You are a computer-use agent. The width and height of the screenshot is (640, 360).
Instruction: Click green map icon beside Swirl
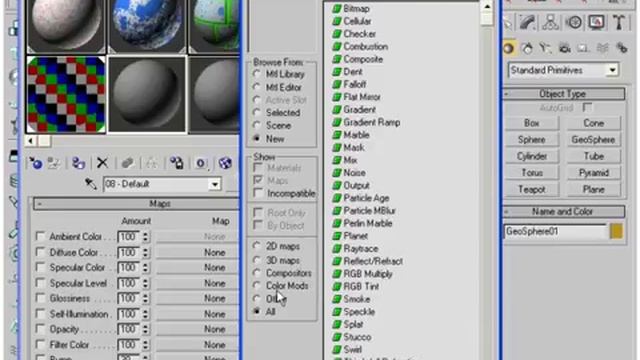pyautogui.click(x=337, y=350)
